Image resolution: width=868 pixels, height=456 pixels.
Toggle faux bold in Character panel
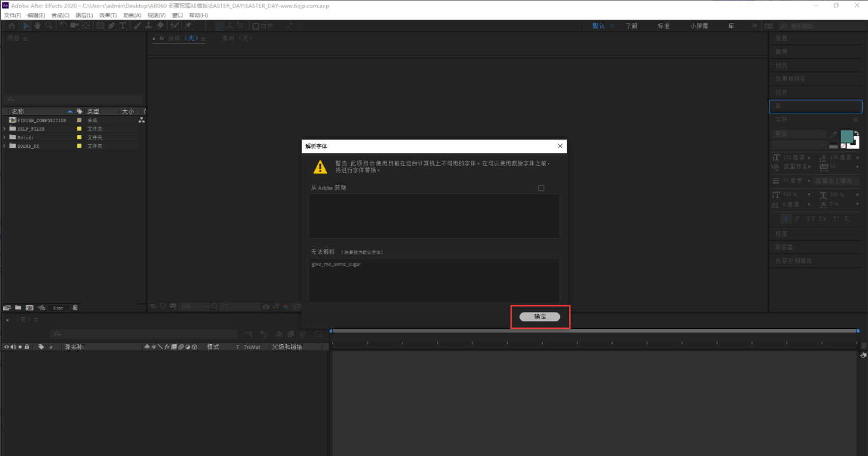tap(786, 219)
